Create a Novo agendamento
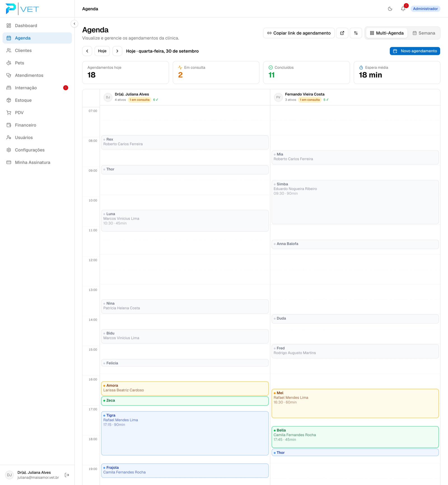The image size is (448, 485). (415, 51)
